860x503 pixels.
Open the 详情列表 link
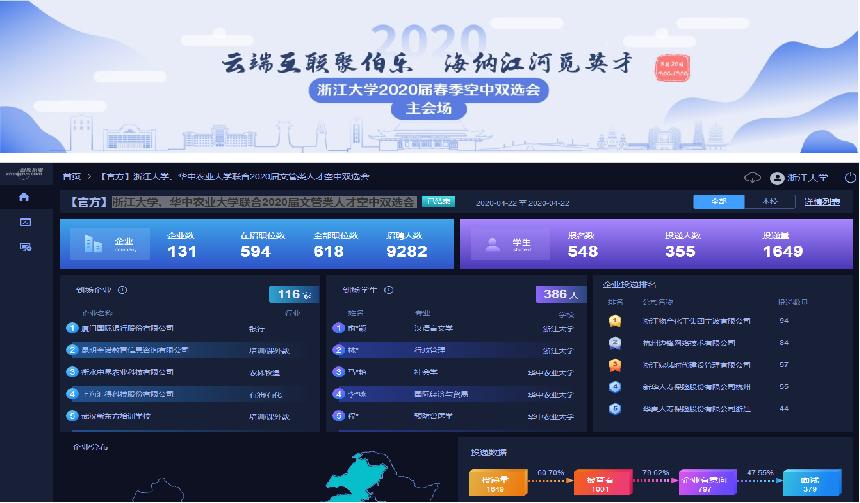click(822, 202)
